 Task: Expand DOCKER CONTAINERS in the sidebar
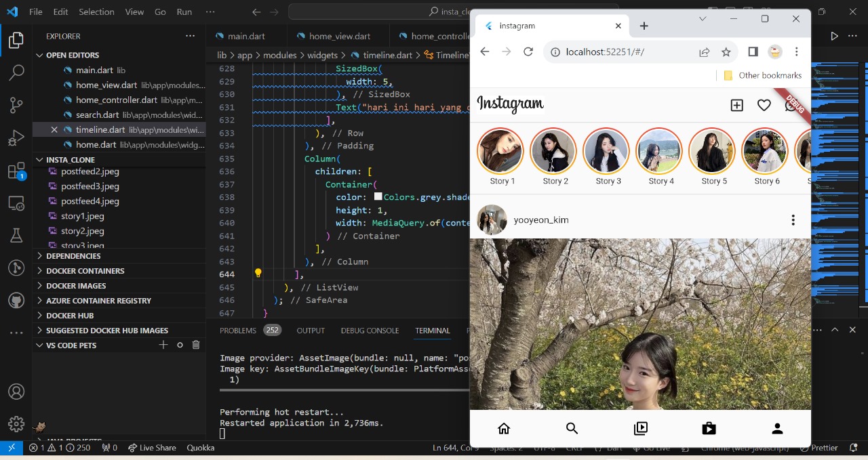[84, 270]
